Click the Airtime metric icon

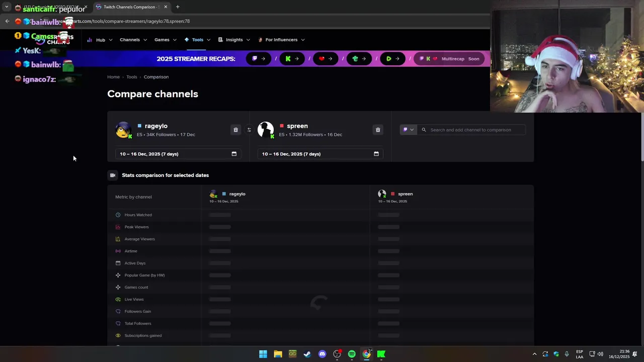pyautogui.click(x=118, y=251)
